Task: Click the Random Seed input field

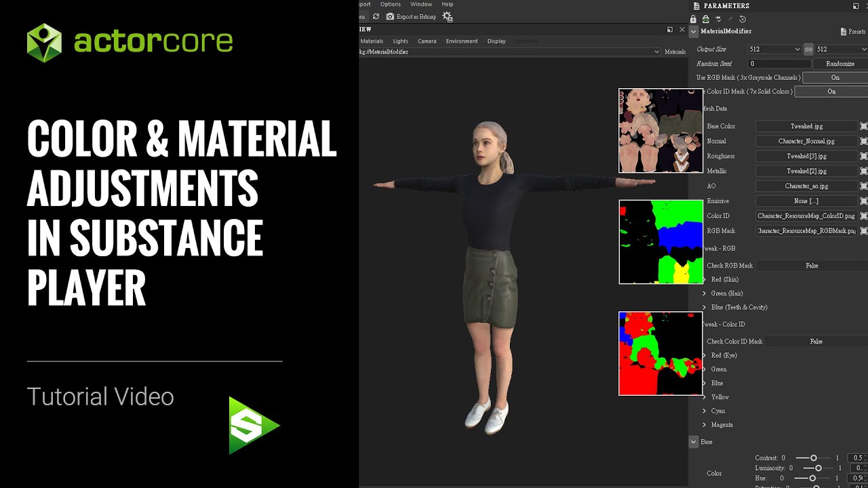Action: [779, 64]
